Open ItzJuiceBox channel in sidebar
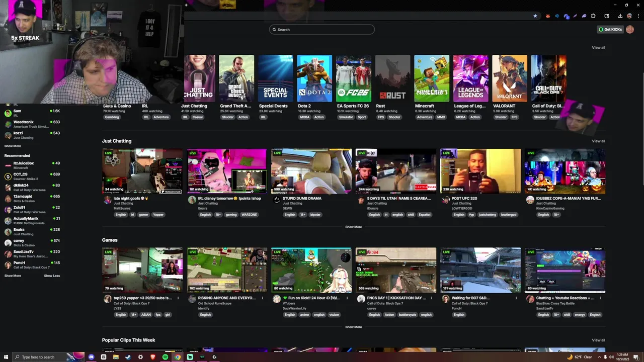 [32, 165]
